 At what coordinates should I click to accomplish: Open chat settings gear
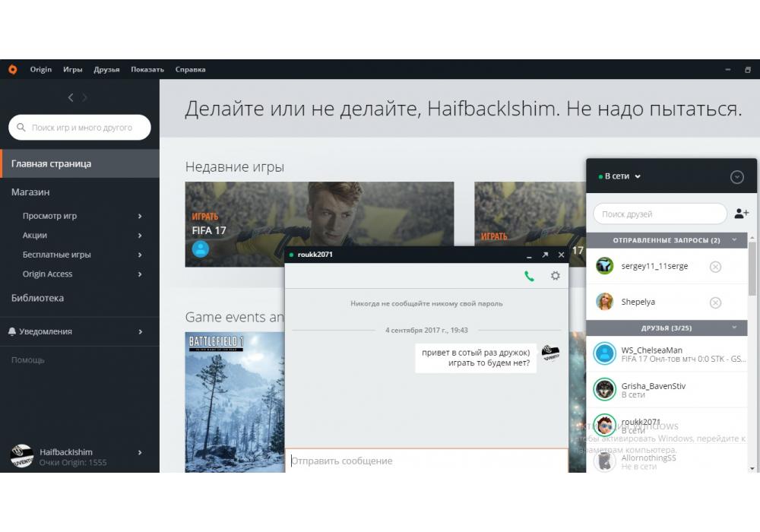click(x=556, y=276)
